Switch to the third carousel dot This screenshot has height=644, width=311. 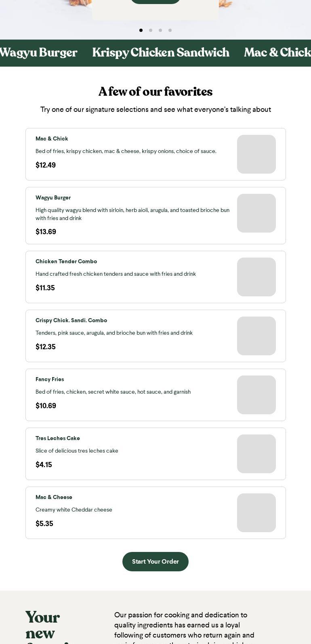(x=160, y=30)
